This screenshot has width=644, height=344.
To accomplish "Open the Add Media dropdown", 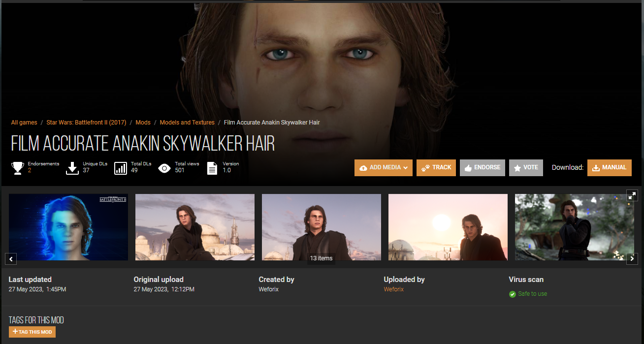I will (384, 168).
